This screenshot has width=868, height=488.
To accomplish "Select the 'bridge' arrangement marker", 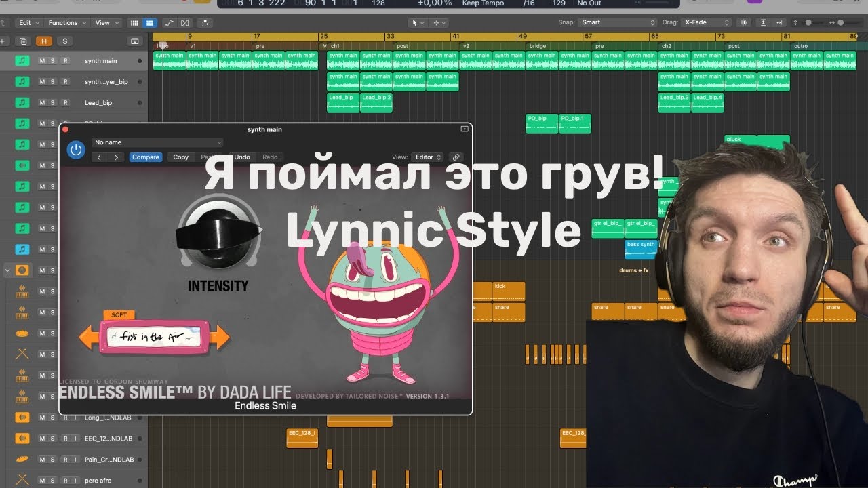I will (537, 46).
